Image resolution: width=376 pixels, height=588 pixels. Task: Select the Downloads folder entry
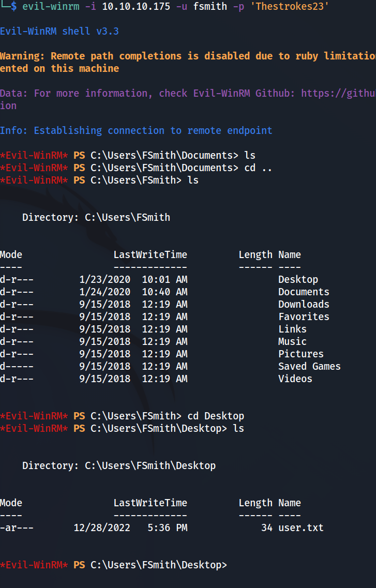(x=304, y=305)
